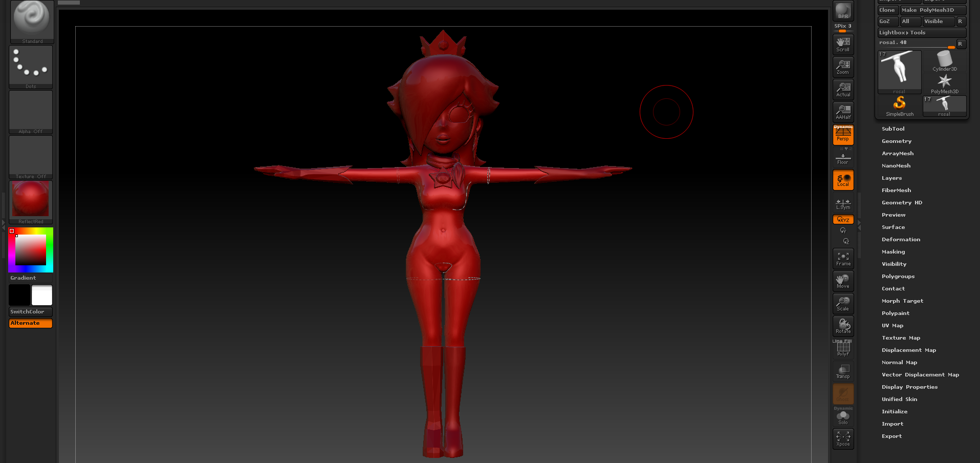
Task: Click the GoZ Visible button
Action: (939, 22)
